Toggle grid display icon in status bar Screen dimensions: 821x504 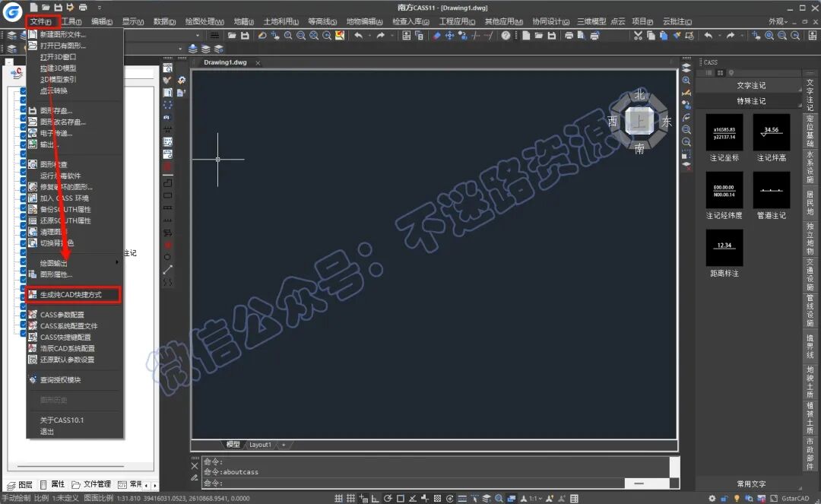pos(350,498)
